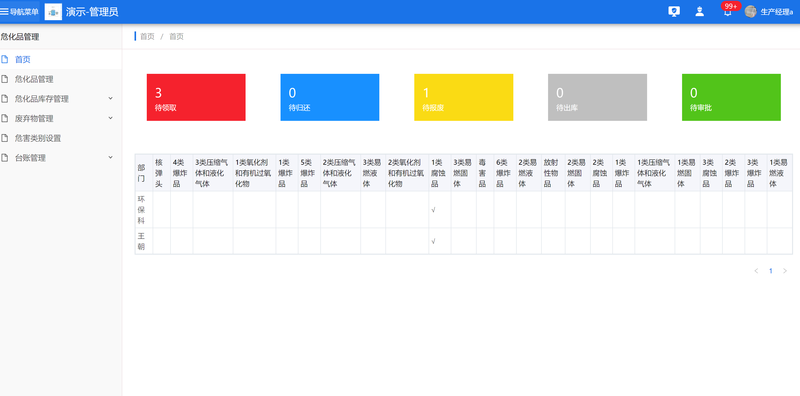
Task: Expand the 台账管理 submenu chevron
Action: [x=111, y=157]
